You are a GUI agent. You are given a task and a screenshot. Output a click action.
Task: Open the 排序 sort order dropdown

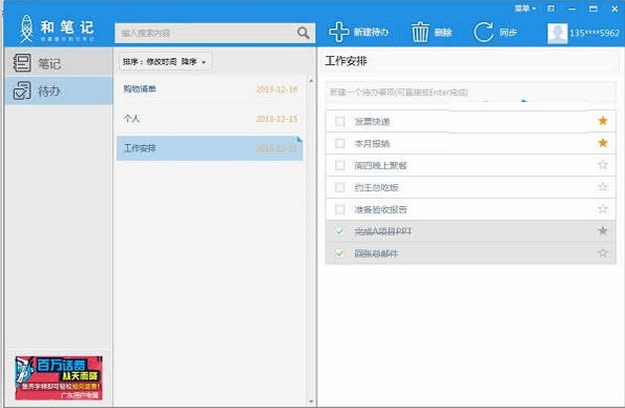166,62
